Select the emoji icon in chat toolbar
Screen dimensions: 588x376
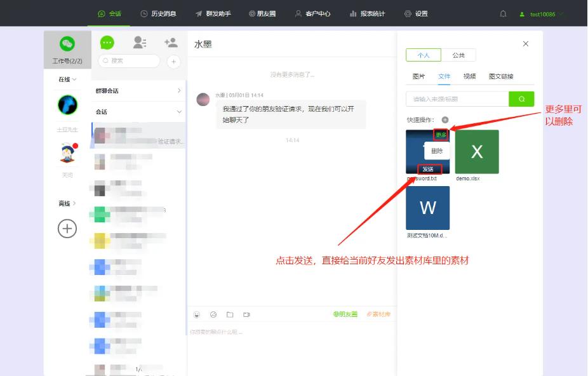coord(196,314)
